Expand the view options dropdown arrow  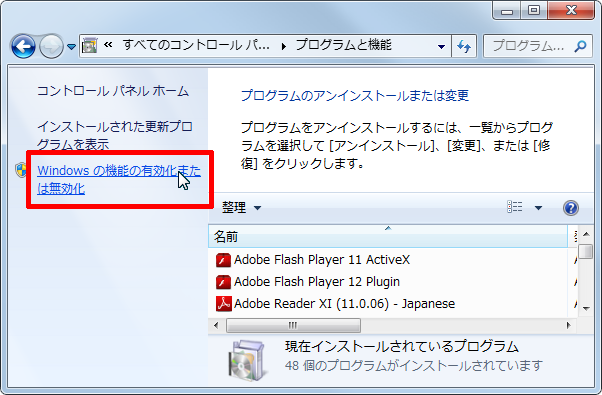pos(538,208)
